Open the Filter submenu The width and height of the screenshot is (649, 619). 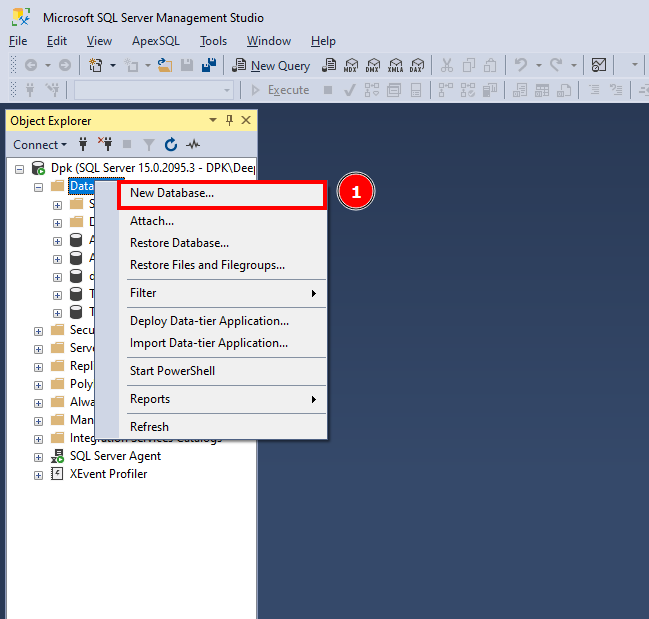click(222, 293)
